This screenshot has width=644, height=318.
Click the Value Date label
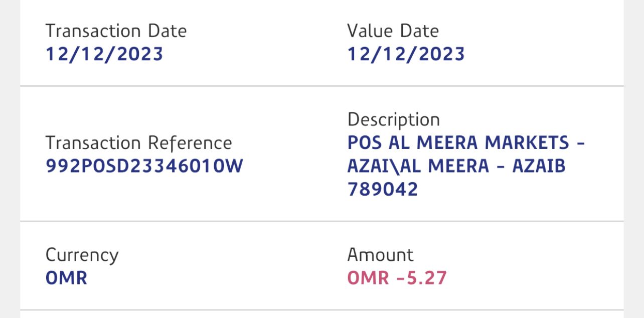(x=393, y=31)
